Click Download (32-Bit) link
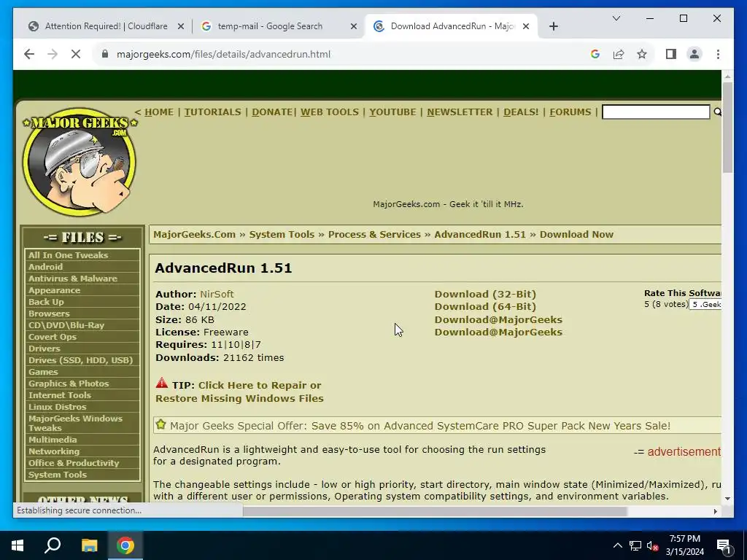The image size is (747, 560). [x=485, y=295]
